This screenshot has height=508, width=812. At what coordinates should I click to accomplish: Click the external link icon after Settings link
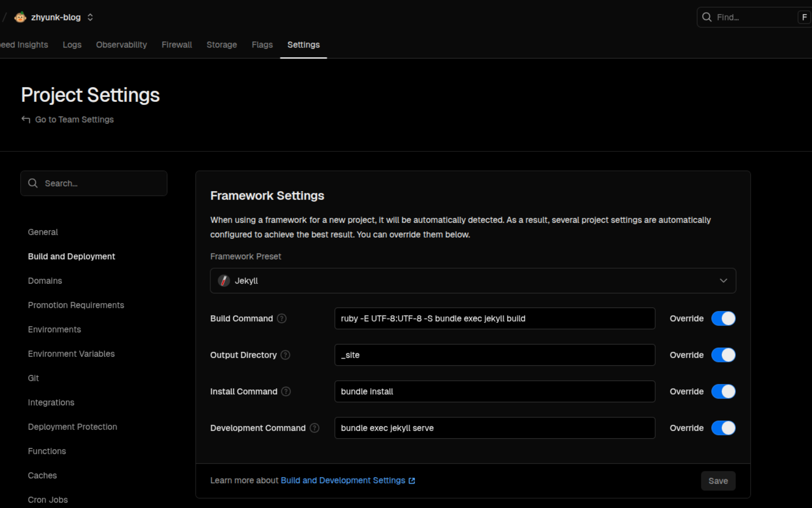click(412, 481)
